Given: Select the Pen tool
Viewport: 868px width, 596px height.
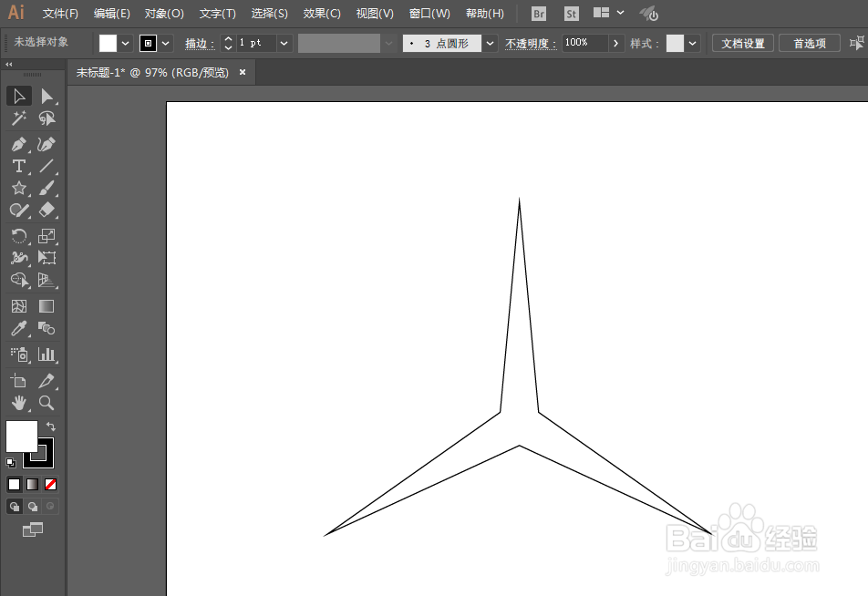Looking at the screenshot, I should coord(19,144).
